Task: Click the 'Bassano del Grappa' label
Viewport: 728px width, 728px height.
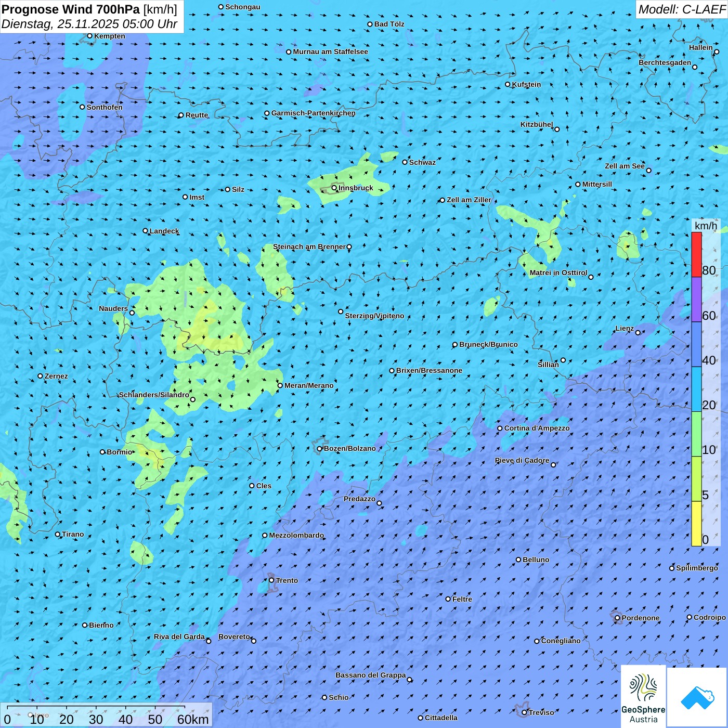Action: click(371, 675)
